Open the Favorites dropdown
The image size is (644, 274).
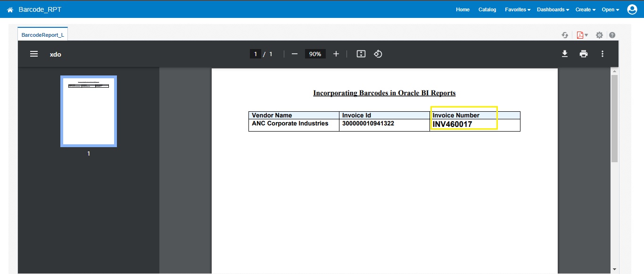tap(517, 9)
